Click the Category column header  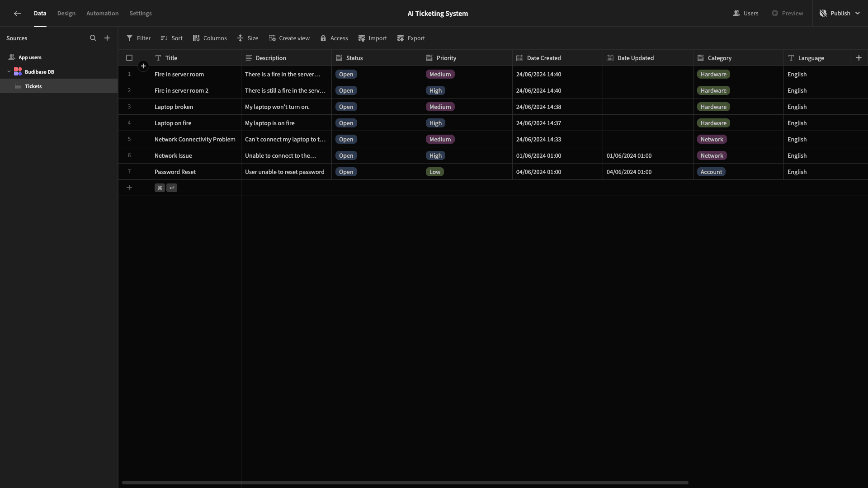(738, 58)
